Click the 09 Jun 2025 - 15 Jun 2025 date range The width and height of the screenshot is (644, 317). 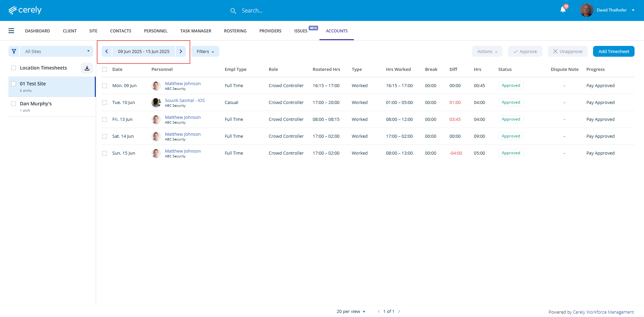(x=144, y=51)
